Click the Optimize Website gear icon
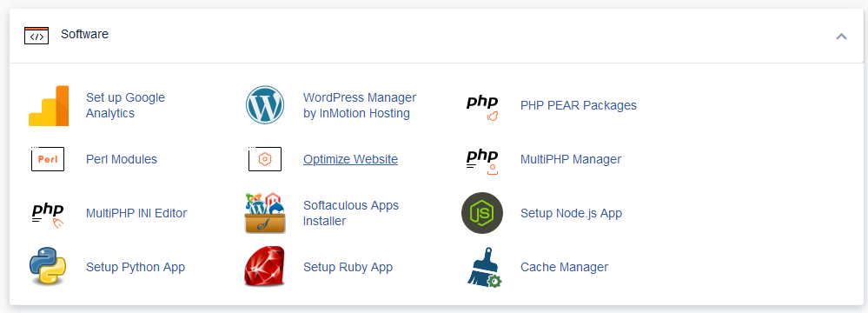Image resolution: width=868 pixels, height=313 pixels. coord(265,159)
